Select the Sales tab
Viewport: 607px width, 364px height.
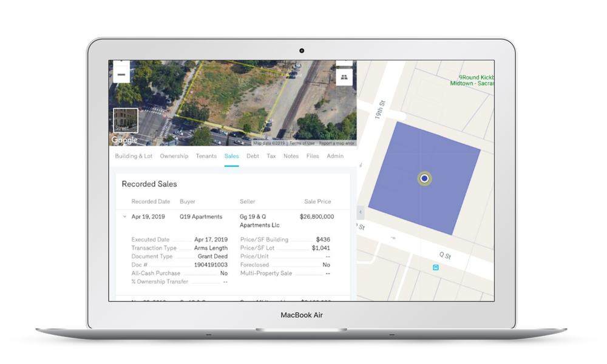[x=231, y=156]
